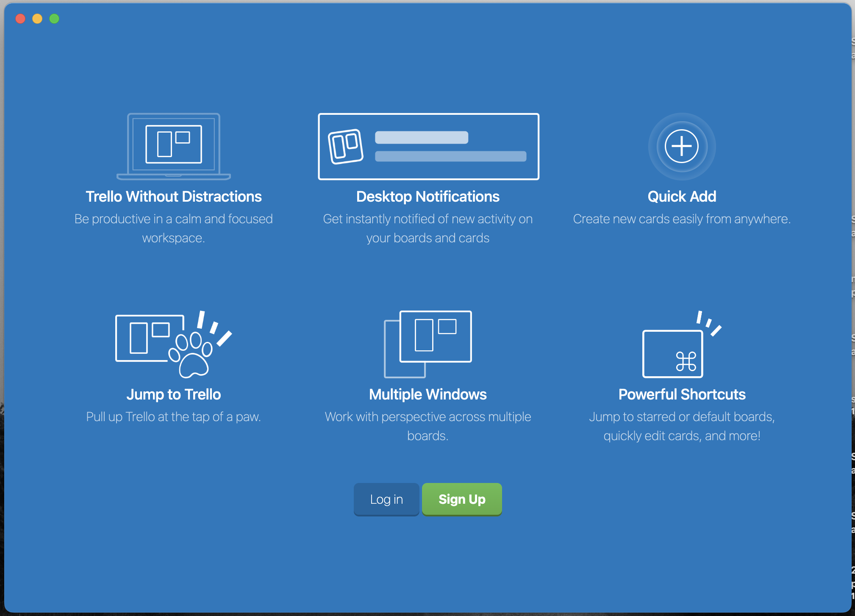Click the Powerful Shortcuts command key icon

[682, 344]
